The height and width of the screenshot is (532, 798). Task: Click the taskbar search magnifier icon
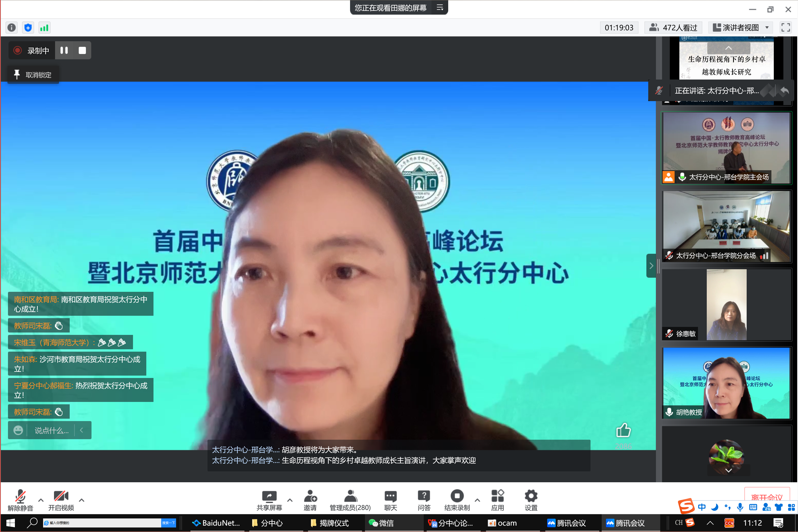tap(32, 523)
